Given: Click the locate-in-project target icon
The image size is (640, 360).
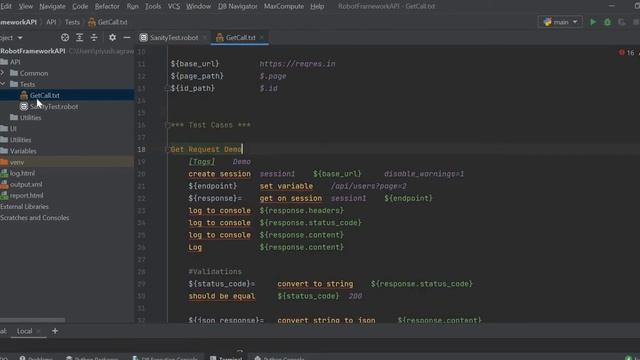Looking at the screenshot, I should click(65, 38).
